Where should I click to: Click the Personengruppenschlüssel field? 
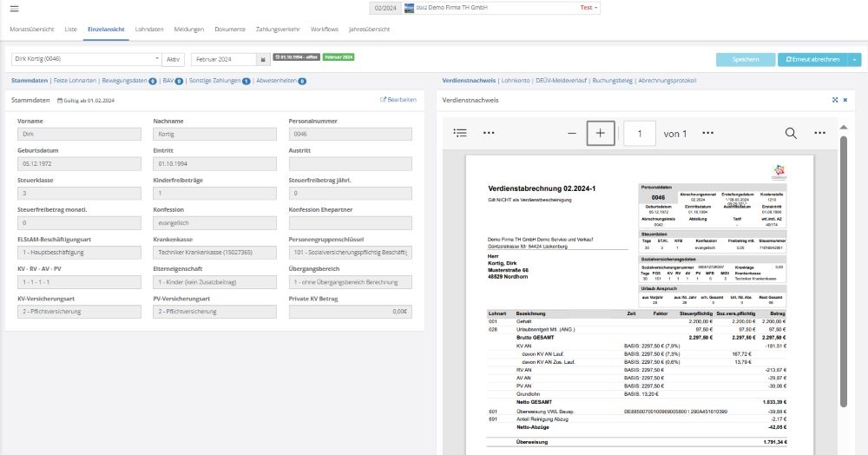tap(351, 253)
